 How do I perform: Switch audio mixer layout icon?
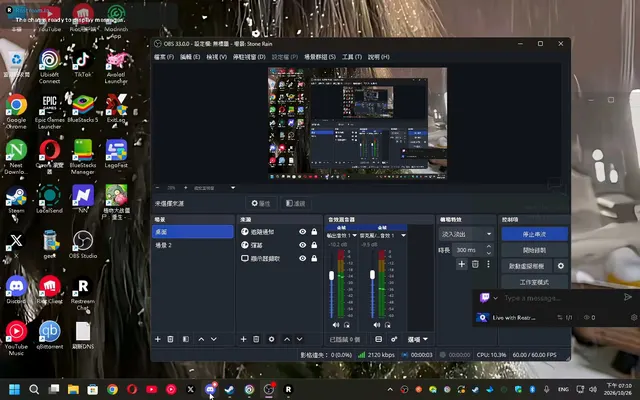(378, 339)
